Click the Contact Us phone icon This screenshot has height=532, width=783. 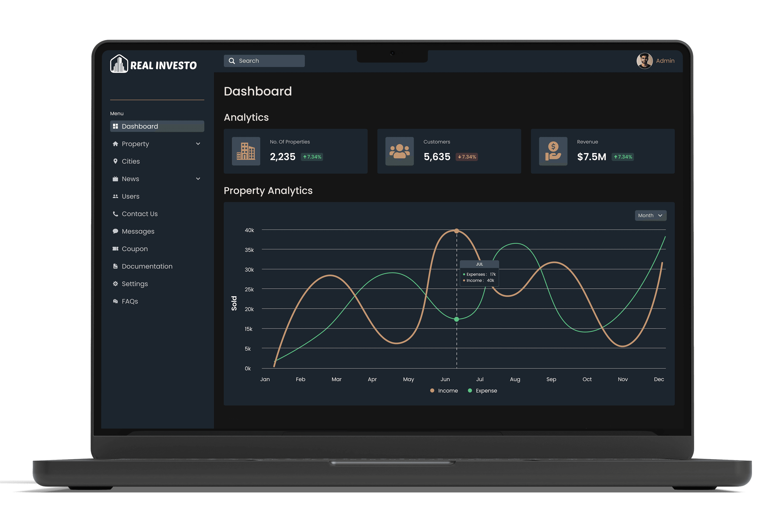tap(115, 214)
